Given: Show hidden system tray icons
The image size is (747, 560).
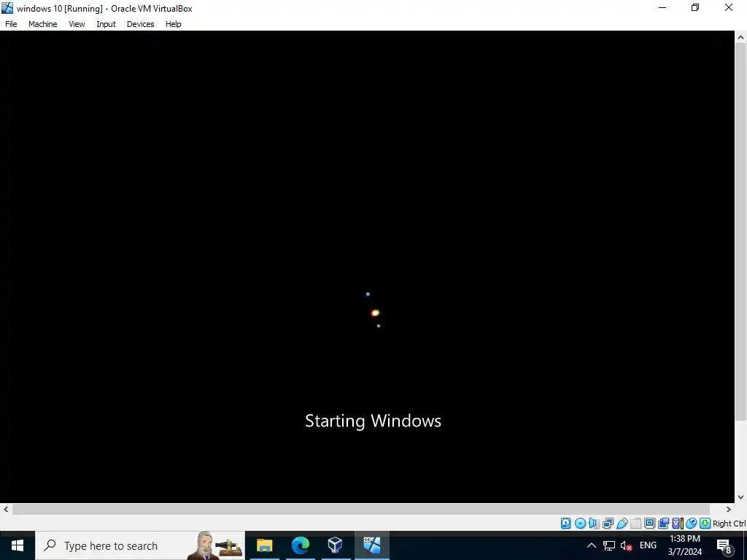Looking at the screenshot, I should 591,545.
